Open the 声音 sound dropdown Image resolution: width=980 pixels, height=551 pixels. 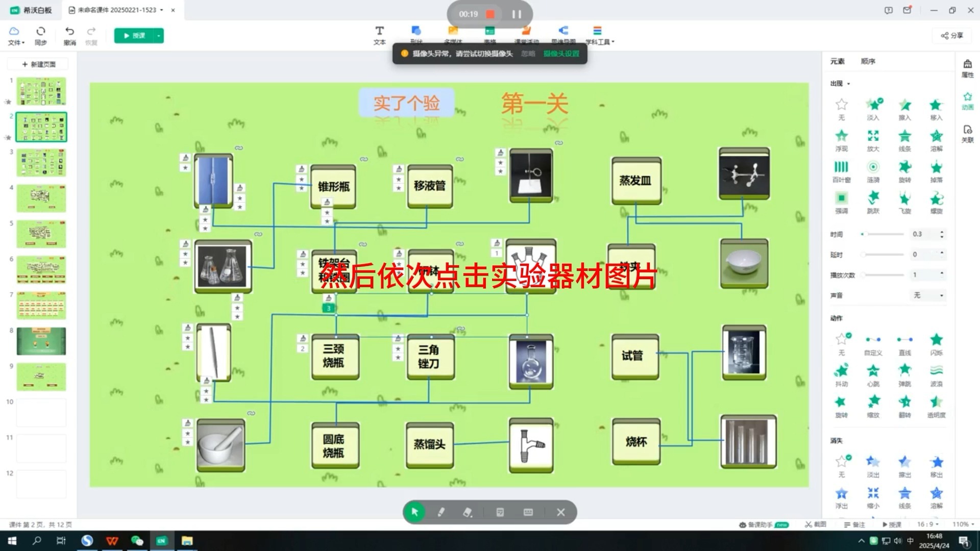point(928,295)
